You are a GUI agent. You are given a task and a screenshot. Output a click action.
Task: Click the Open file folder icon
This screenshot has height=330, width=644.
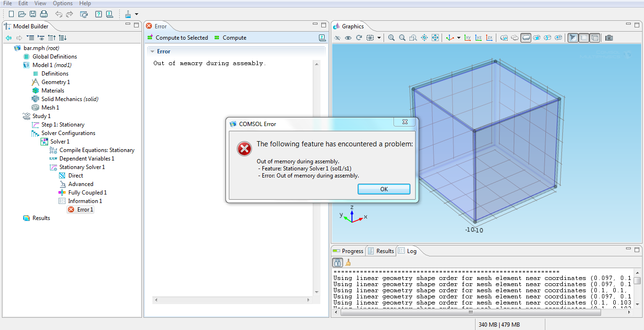tap(22, 14)
